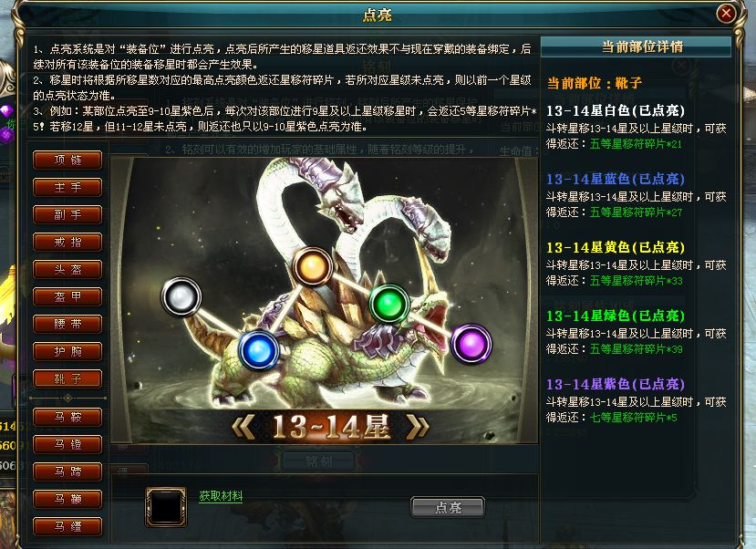Select the 主手 equipment slot
The image size is (756, 549).
(x=67, y=188)
